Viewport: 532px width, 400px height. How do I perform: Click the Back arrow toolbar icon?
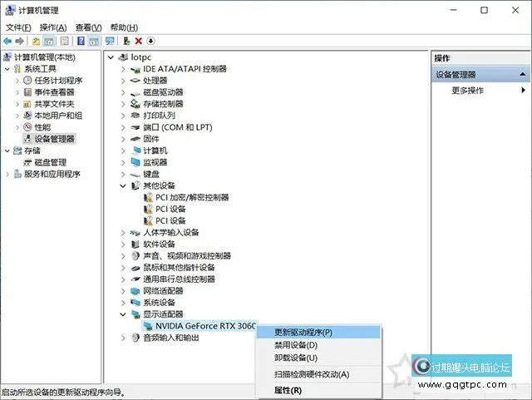pyautogui.click(x=7, y=41)
